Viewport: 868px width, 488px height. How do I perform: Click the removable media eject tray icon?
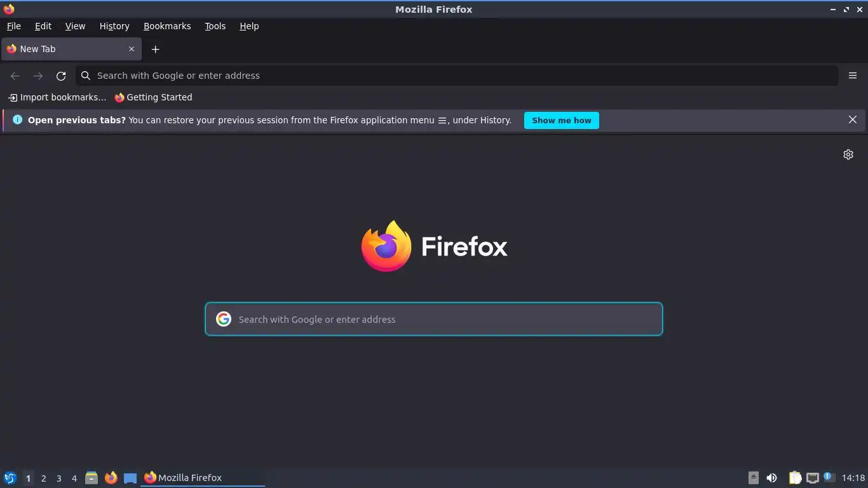point(754,478)
